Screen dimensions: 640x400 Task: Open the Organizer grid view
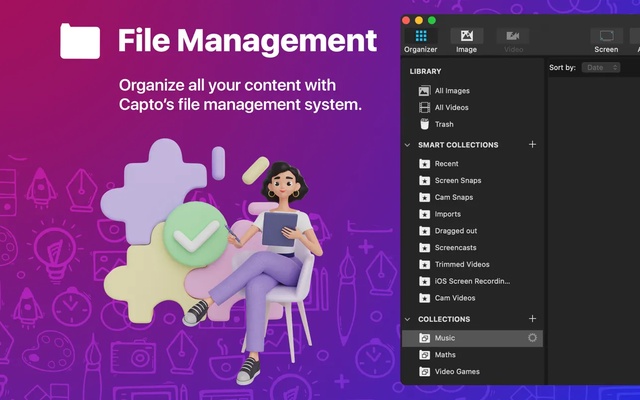pyautogui.click(x=421, y=41)
